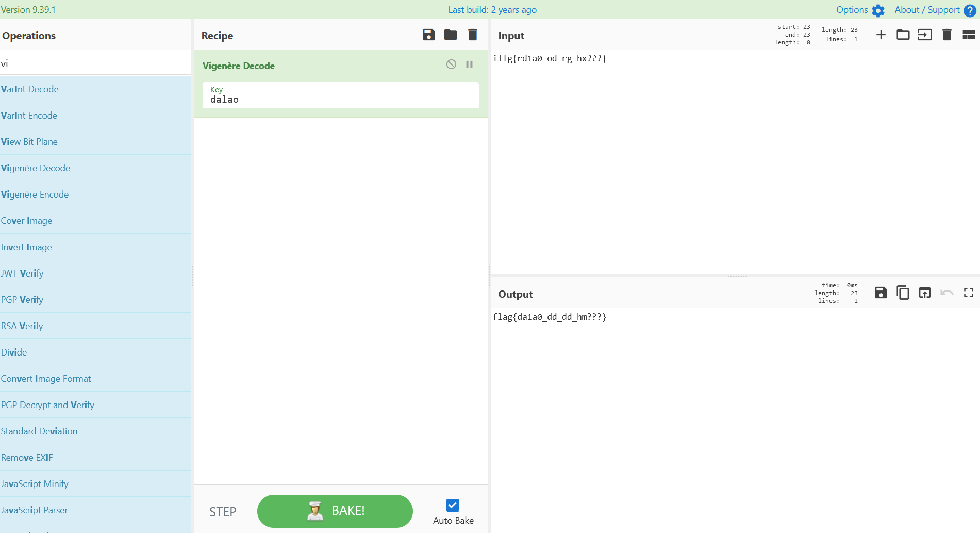Open About / Support help icon
The image size is (980, 533).
tap(970, 10)
